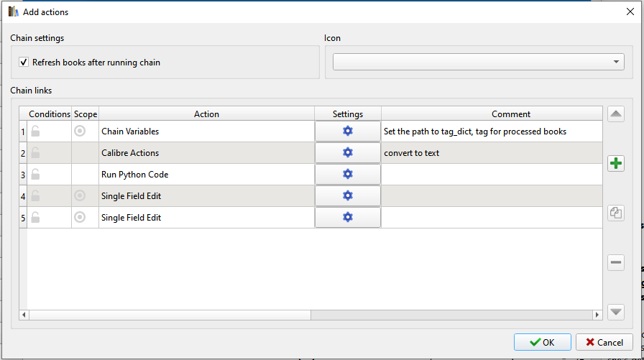Click the copy chain link icon
Viewport: 644px width, 360px height.
tap(616, 213)
